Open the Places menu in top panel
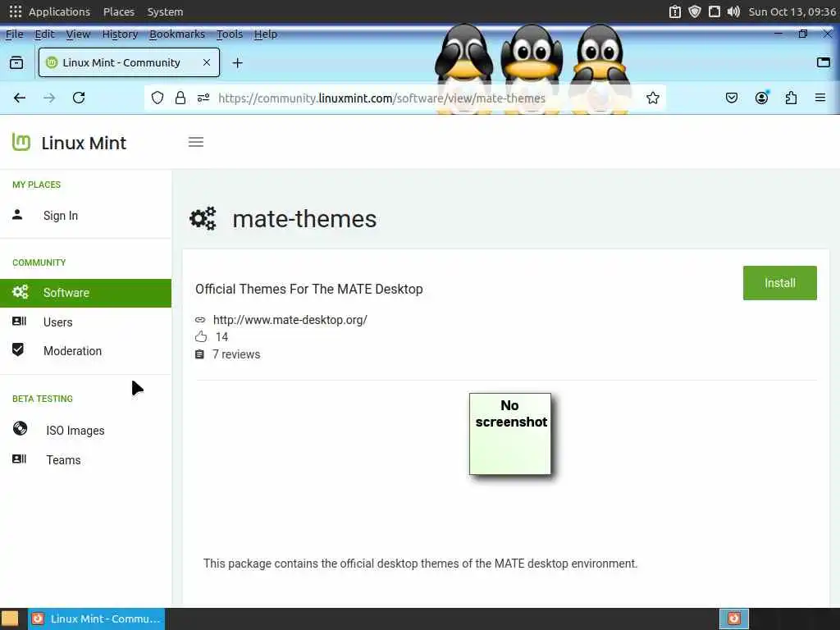The height and width of the screenshot is (630, 840). pyautogui.click(x=119, y=11)
